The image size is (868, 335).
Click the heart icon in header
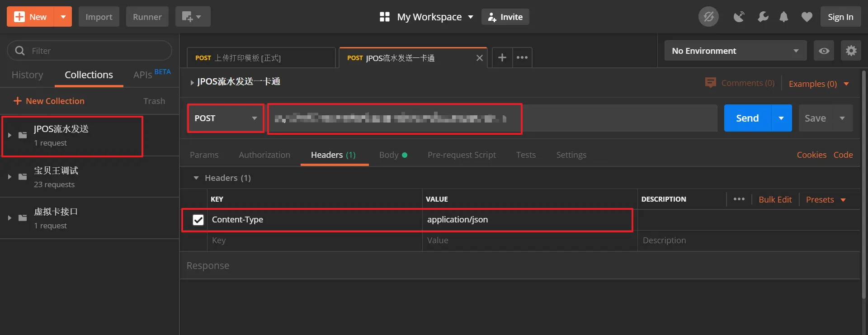click(807, 17)
